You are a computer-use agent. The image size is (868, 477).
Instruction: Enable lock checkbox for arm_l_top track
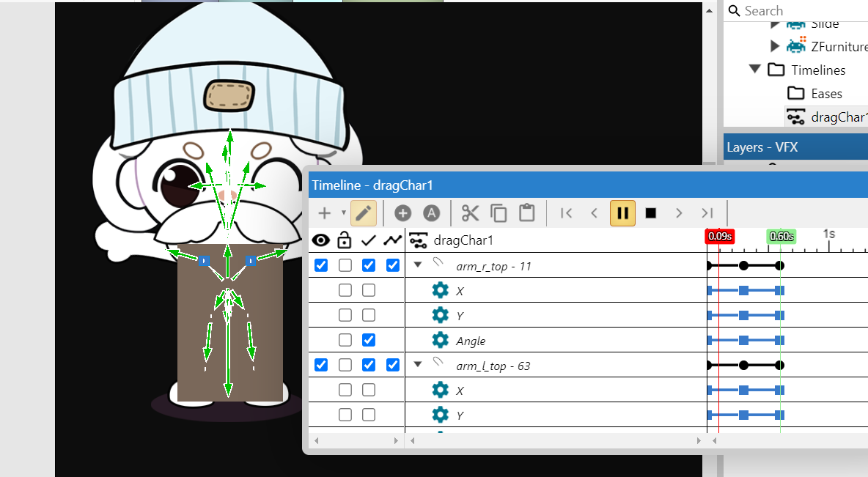(x=345, y=365)
